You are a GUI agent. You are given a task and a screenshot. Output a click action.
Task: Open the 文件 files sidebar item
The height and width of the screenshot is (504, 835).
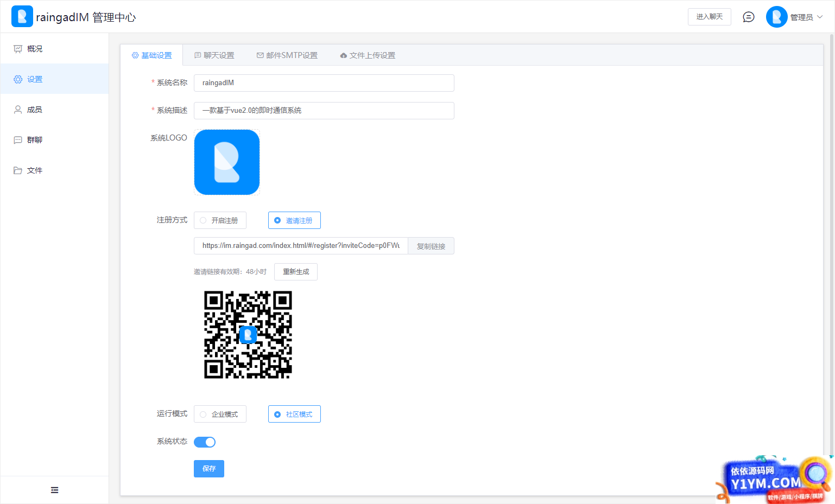(x=54, y=170)
